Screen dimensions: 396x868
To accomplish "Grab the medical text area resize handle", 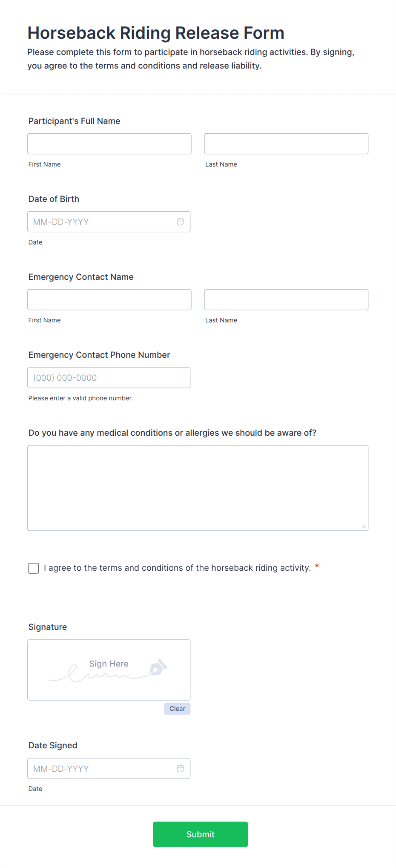I will click(x=364, y=526).
